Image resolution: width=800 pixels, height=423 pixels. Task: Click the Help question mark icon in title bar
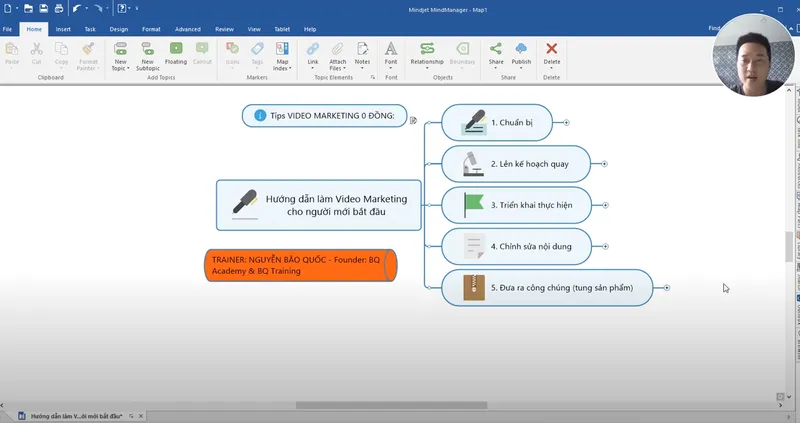pyautogui.click(x=121, y=8)
